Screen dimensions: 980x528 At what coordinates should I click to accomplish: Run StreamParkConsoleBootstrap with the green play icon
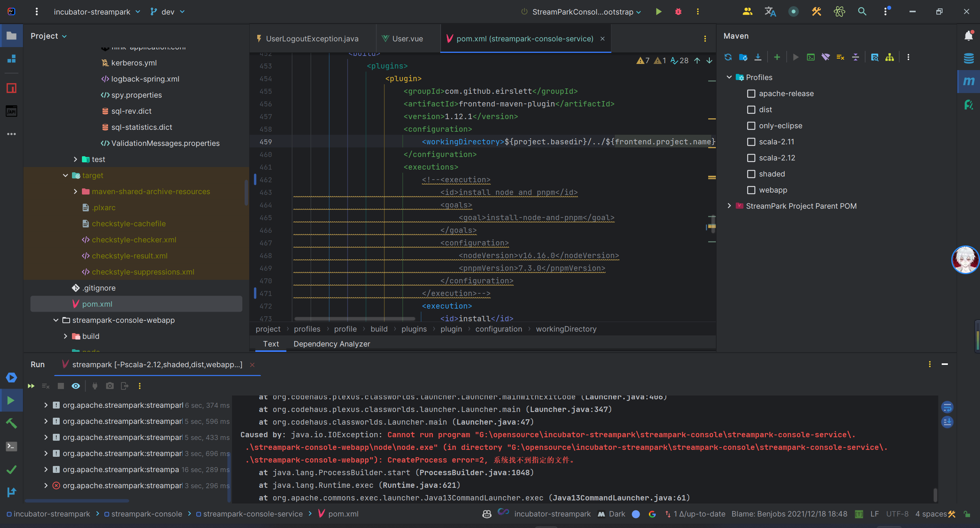pos(658,11)
